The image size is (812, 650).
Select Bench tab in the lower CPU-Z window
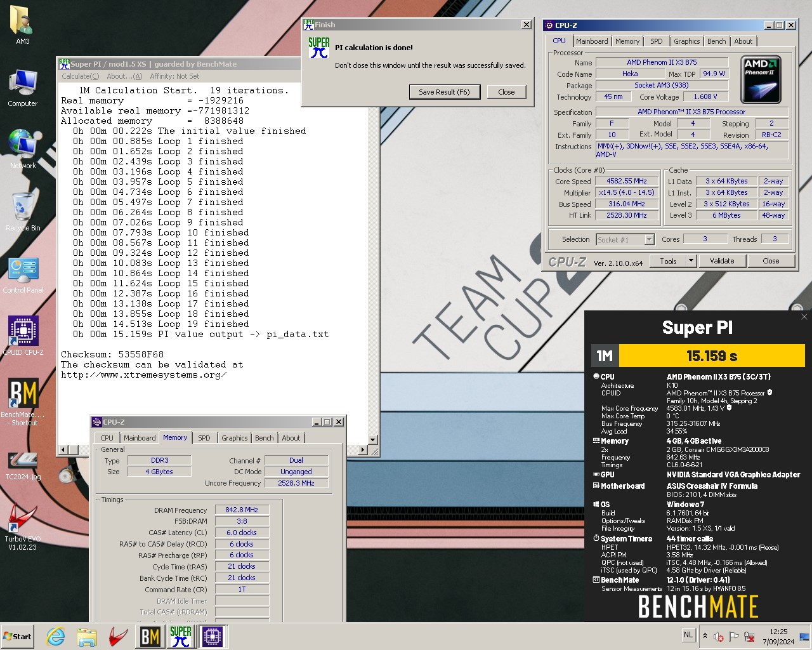coord(265,438)
